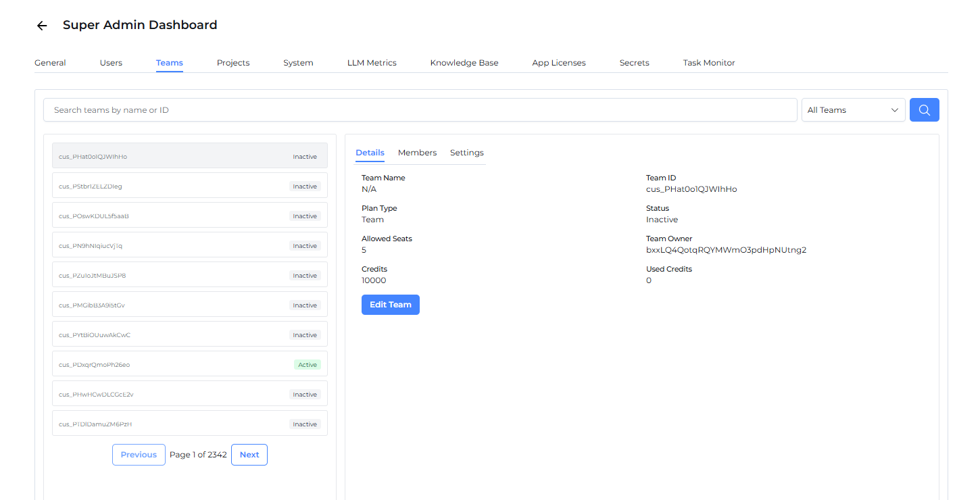
Task: Switch to the Users tab
Action: (111, 63)
